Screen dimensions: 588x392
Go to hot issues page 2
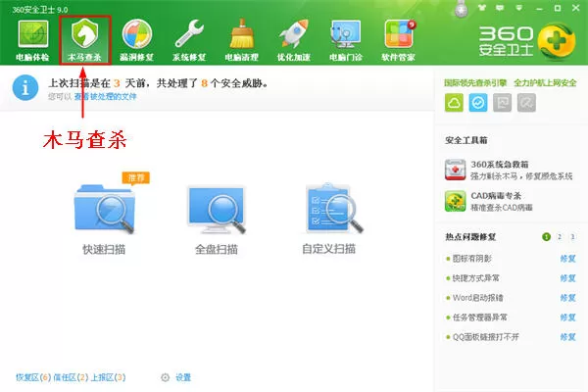560,237
